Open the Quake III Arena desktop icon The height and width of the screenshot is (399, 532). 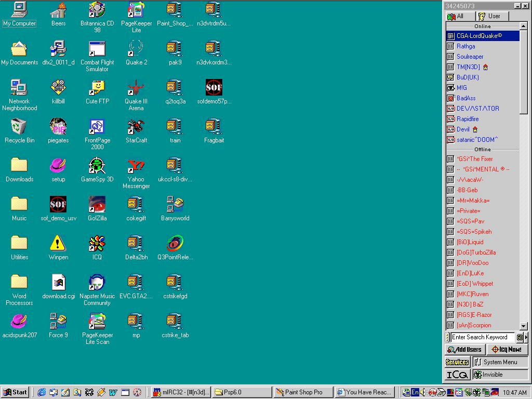pos(136,88)
